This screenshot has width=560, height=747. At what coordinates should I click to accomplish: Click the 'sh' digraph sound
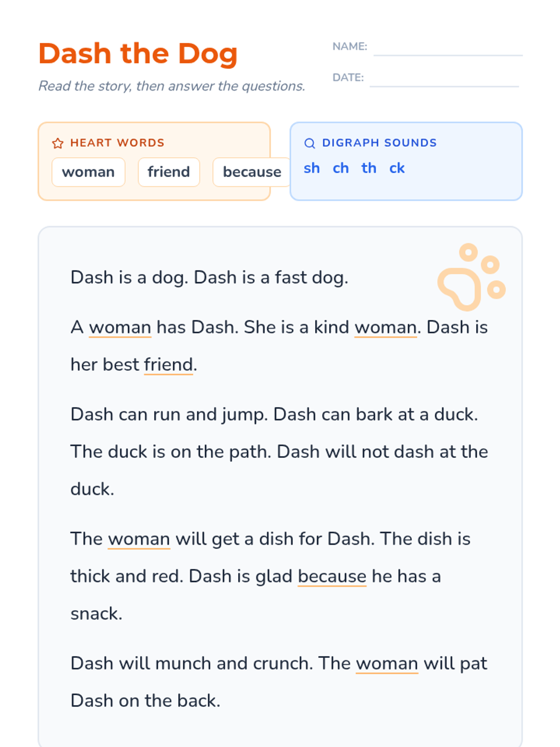[312, 168]
